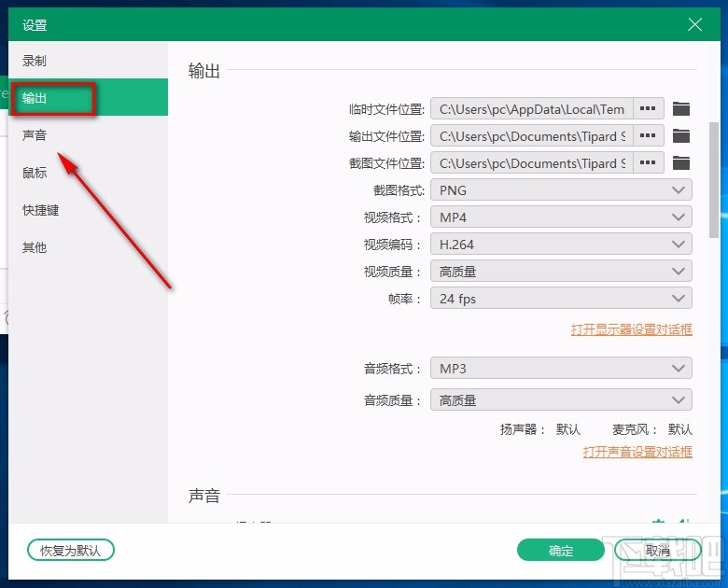Browse path for 输出文件位置 with ellipsis button

648,135
